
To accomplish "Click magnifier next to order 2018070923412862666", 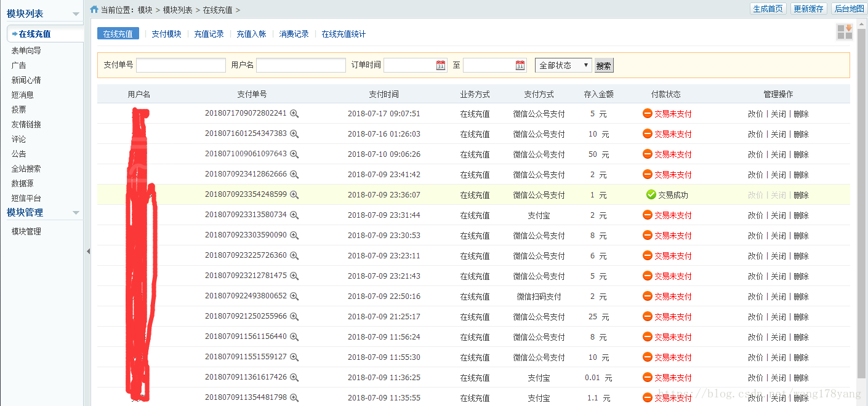I will 294,174.
